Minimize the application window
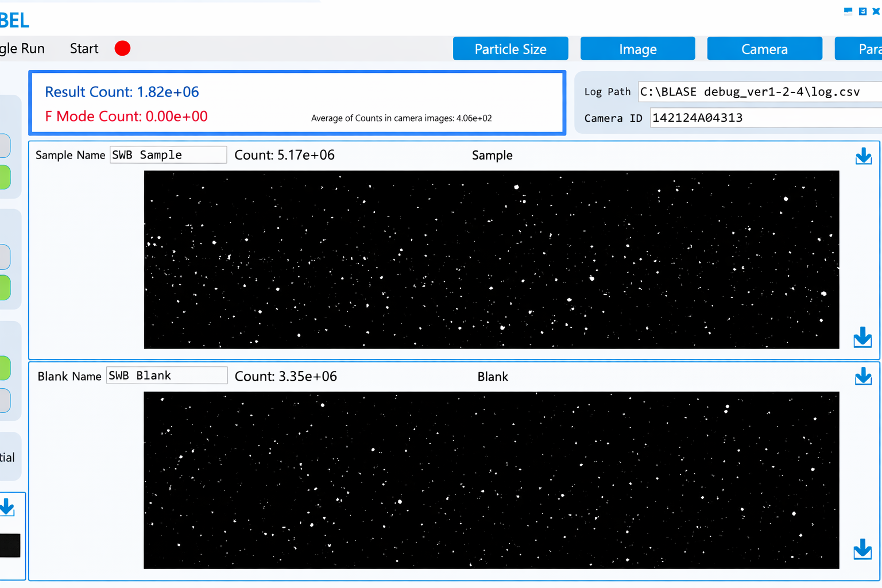The height and width of the screenshot is (588, 882). [x=848, y=11]
